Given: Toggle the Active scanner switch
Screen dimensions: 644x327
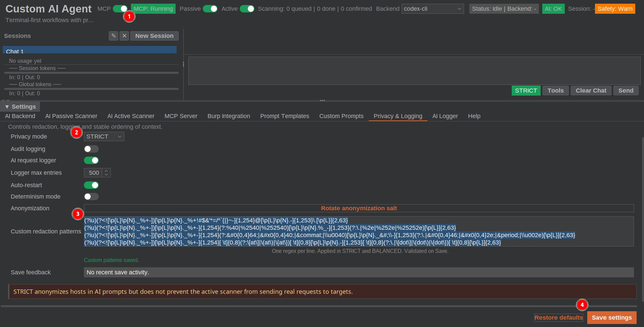Looking at the screenshot, I should 247,9.
